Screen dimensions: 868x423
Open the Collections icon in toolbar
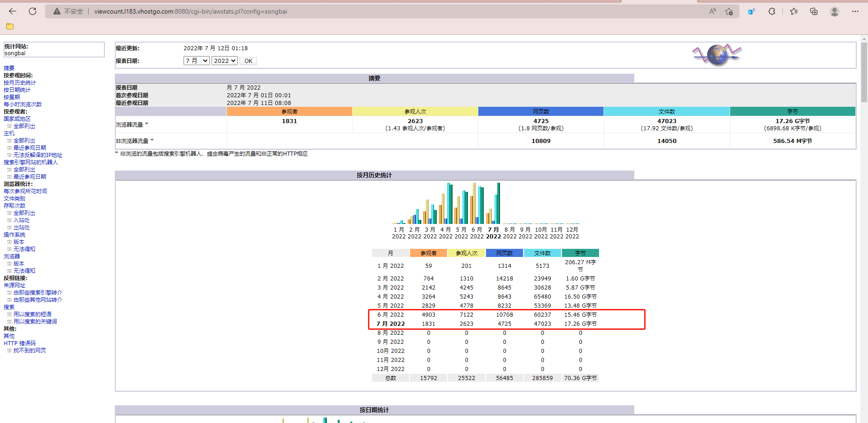[x=814, y=11]
